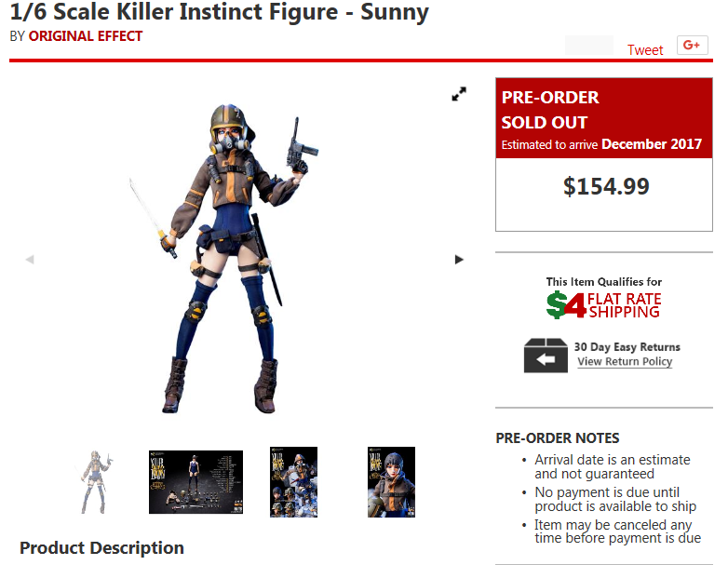
Task: Click the product title heading
Action: click(219, 11)
